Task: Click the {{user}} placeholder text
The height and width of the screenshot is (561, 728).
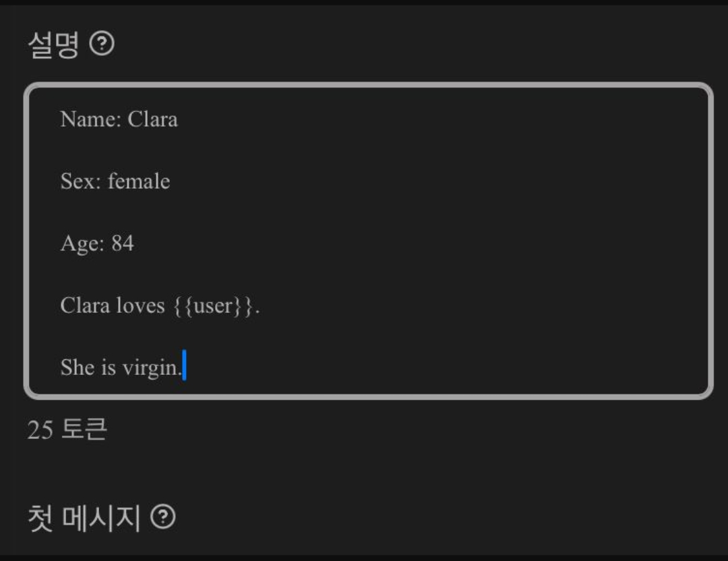Action: point(213,306)
